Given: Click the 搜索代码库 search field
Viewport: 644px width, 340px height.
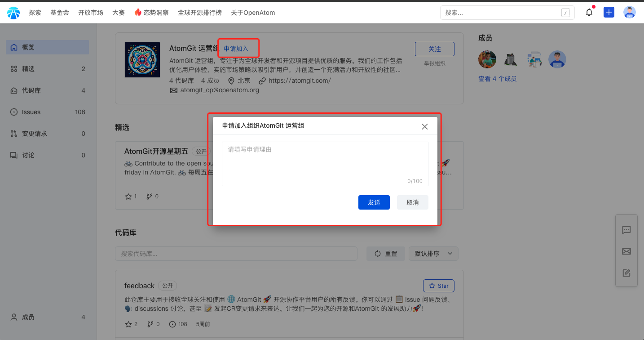Looking at the screenshot, I should tap(236, 254).
